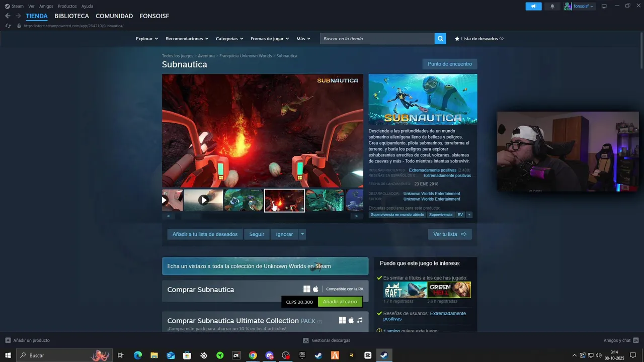The width and height of the screenshot is (644, 362).
Task: Switch to the BIBLIOTECA tab
Action: coord(71,16)
